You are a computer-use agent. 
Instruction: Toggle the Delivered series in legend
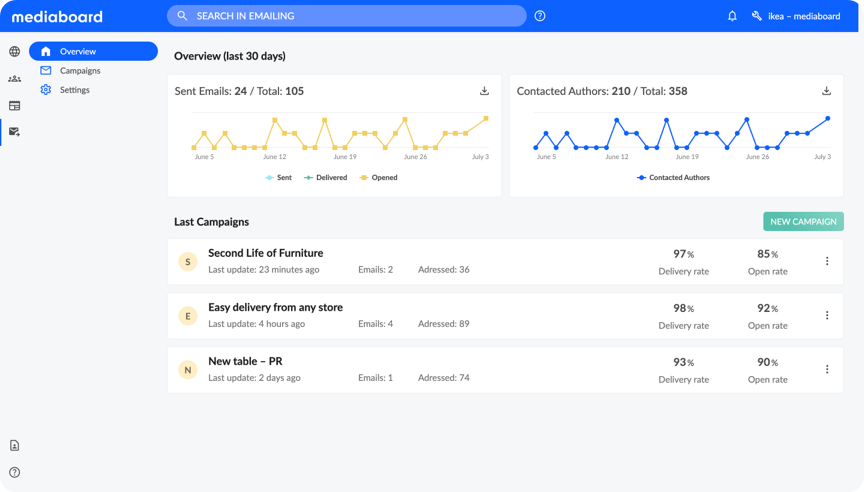click(326, 178)
